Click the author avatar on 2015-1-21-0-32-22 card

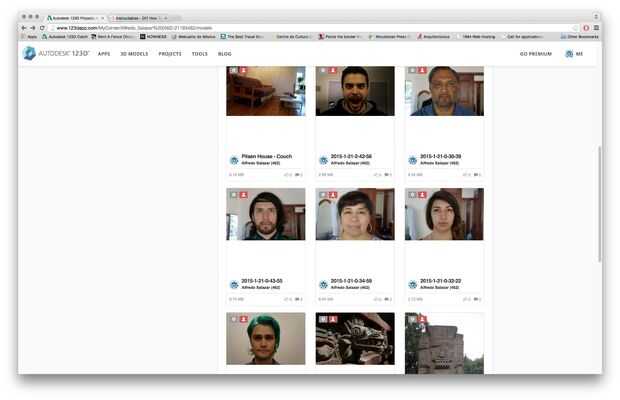click(x=413, y=285)
